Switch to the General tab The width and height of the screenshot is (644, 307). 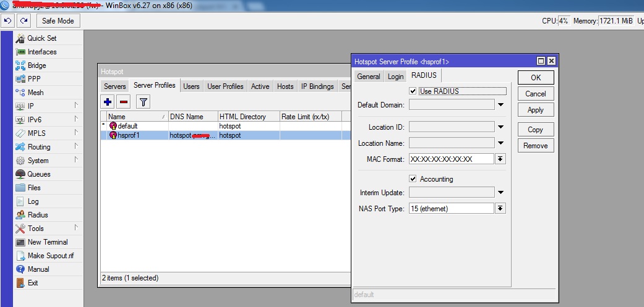[x=369, y=76]
